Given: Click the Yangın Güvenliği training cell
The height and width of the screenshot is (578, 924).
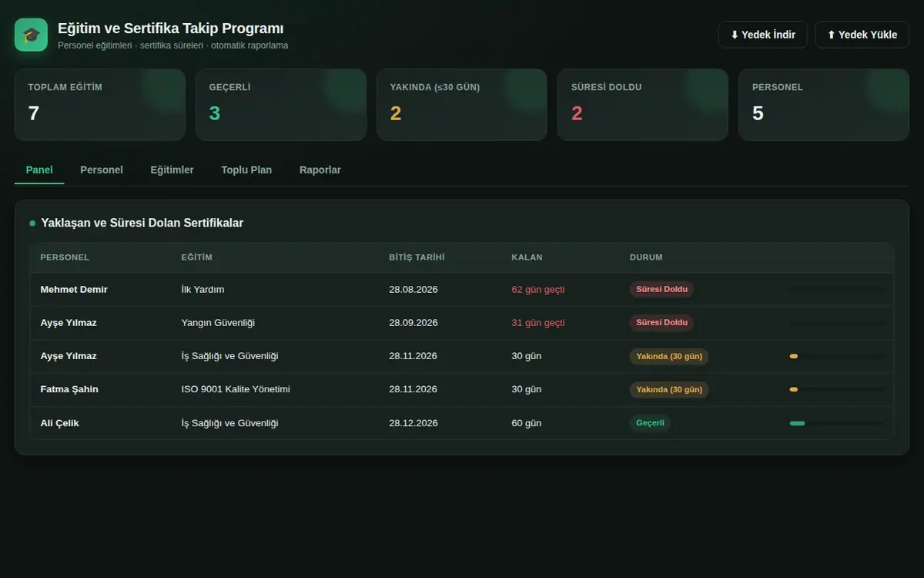Looking at the screenshot, I should (x=218, y=323).
